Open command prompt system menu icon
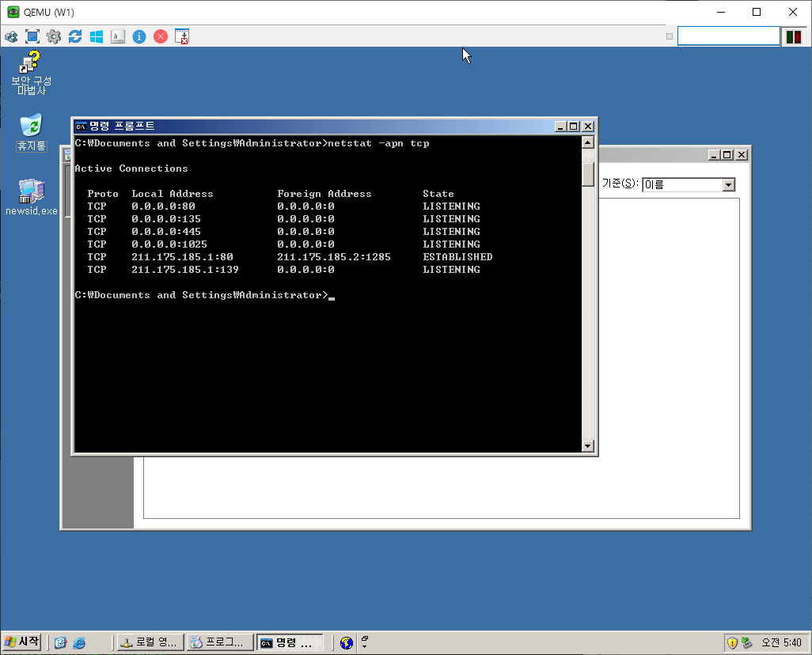This screenshot has height=655, width=812. click(x=81, y=127)
